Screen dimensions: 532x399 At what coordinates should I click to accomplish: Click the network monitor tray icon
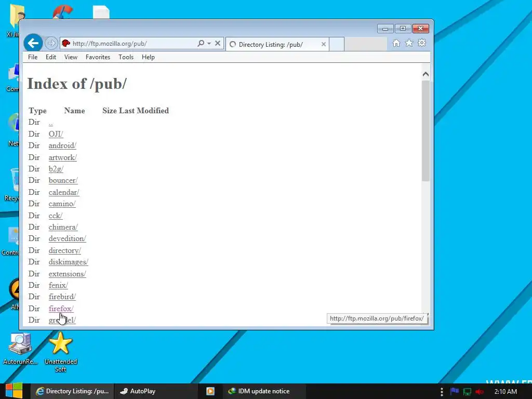(467, 392)
